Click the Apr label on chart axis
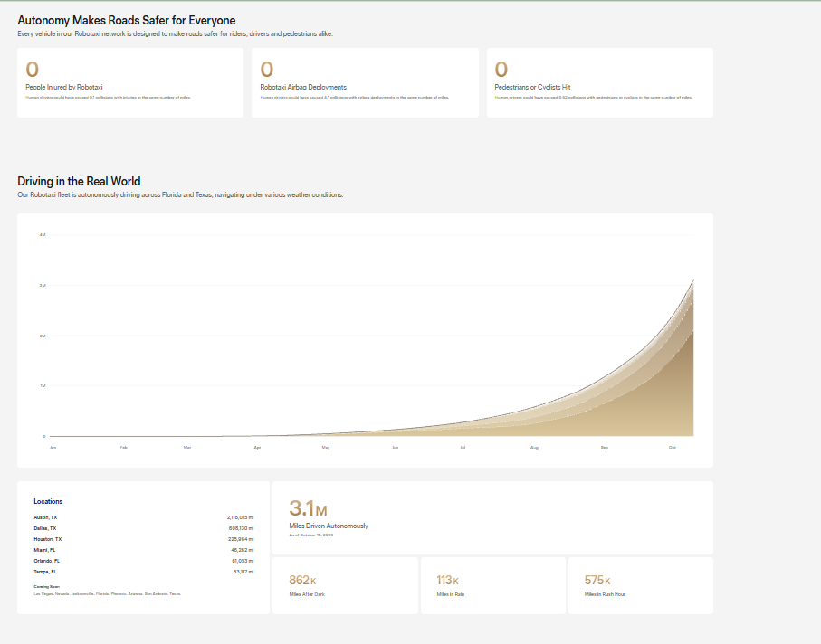The image size is (821, 644). pos(257,448)
